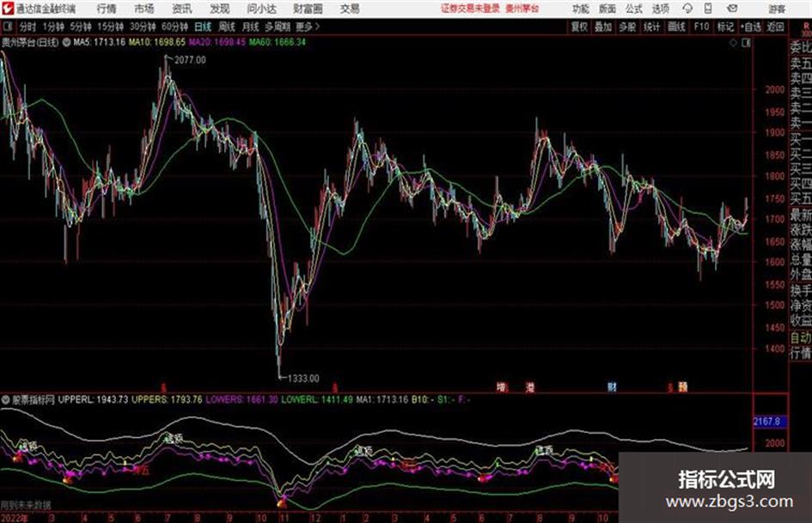The height and width of the screenshot is (523, 812).
Task: Click the diamond icon at chart top-right
Action: point(733,43)
